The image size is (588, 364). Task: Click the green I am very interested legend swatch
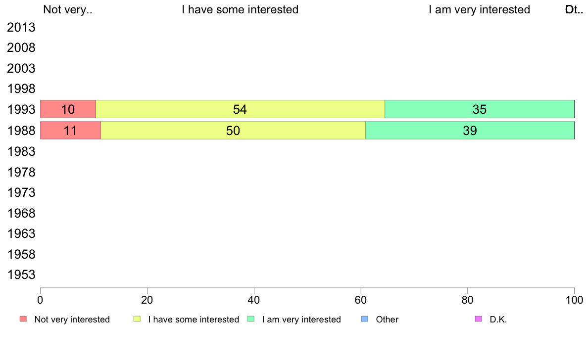coord(251,319)
